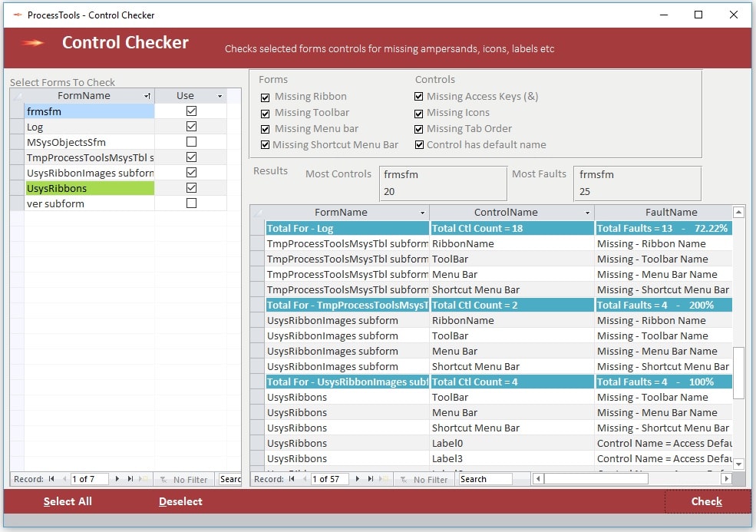Click Deselect button
The width and height of the screenshot is (756, 532).
click(181, 501)
